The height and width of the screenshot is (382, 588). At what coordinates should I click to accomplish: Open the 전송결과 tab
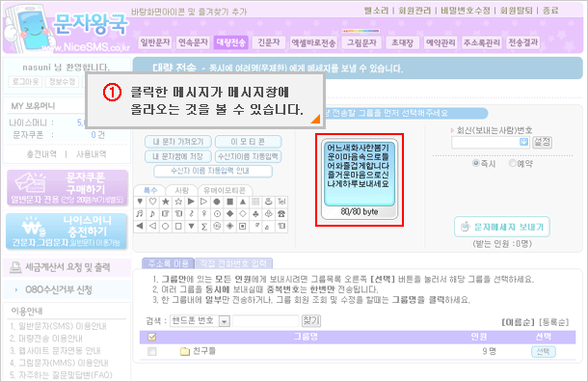tap(523, 42)
